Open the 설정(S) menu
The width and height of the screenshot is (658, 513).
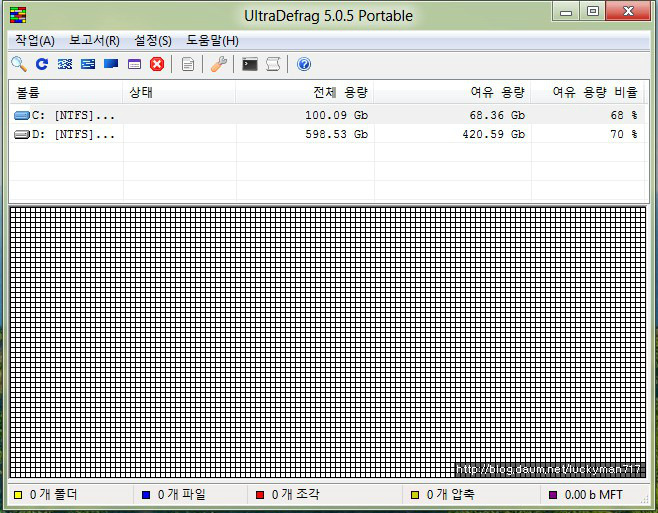153,41
